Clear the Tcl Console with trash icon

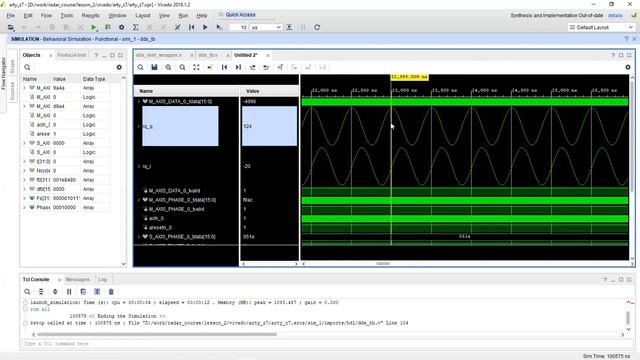coord(111,292)
